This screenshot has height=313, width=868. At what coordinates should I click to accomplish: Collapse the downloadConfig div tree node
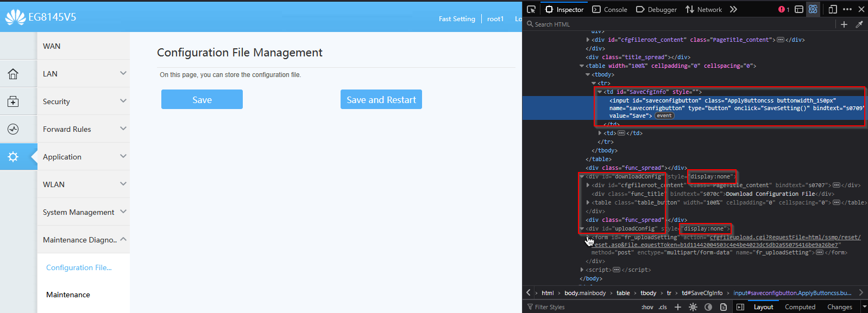[582, 176]
